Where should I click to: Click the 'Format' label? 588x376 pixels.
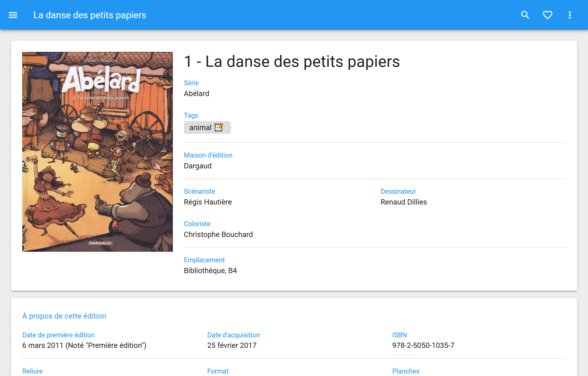click(x=218, y=371)
